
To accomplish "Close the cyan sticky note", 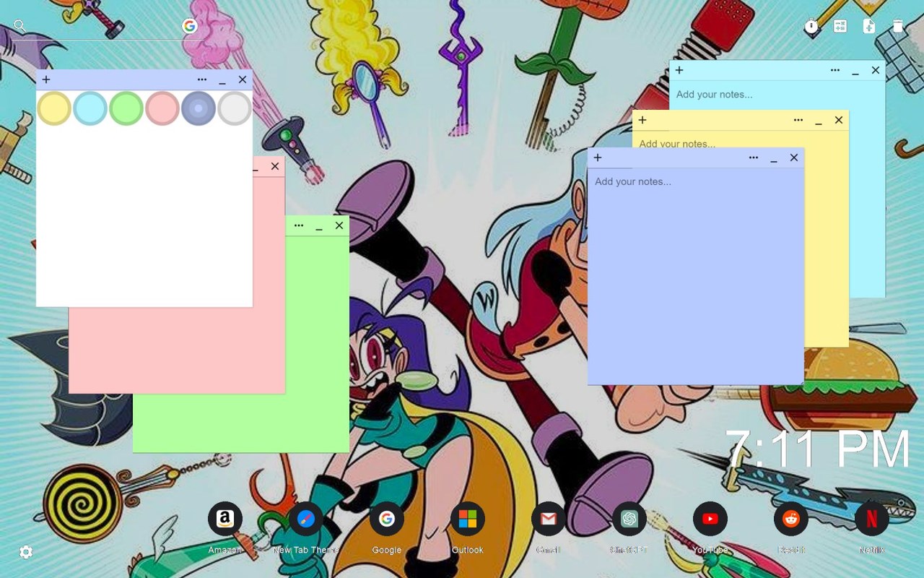I will tap(876, 70).
